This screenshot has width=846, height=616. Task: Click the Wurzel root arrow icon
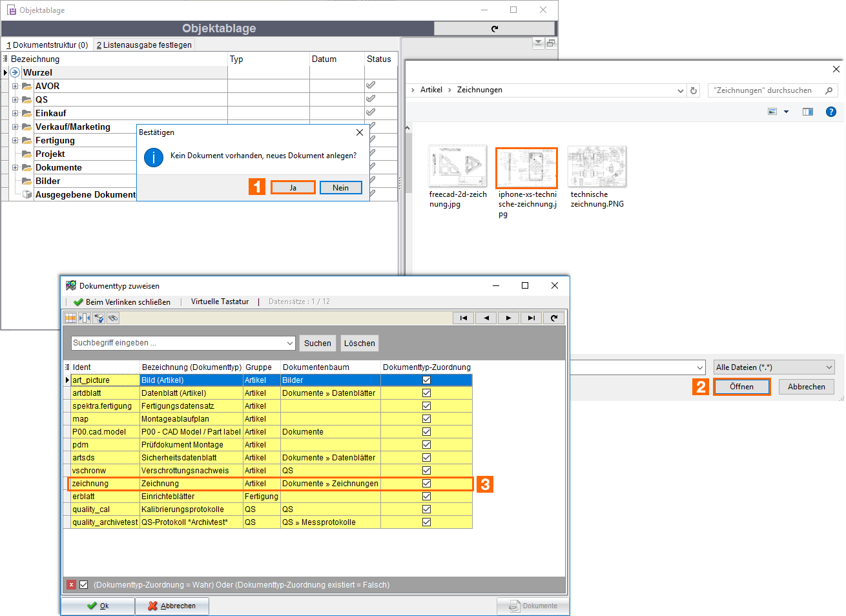click(x=15, y=72)
